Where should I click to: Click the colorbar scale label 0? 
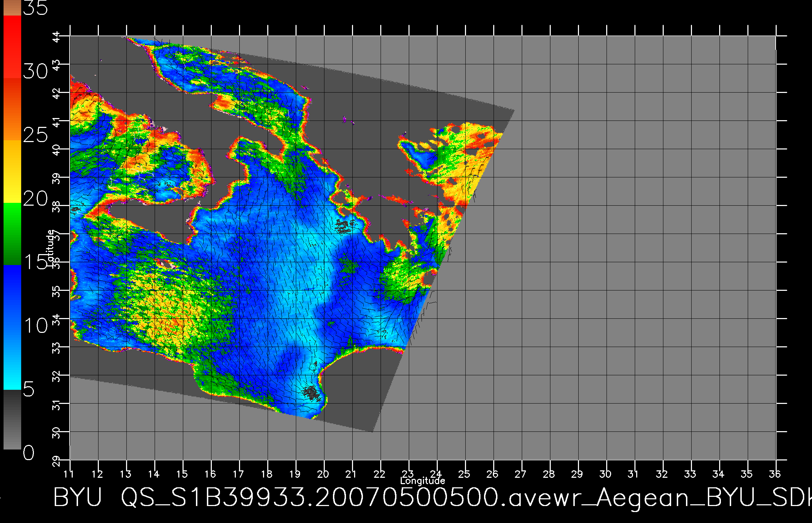(x=29, y=453)
